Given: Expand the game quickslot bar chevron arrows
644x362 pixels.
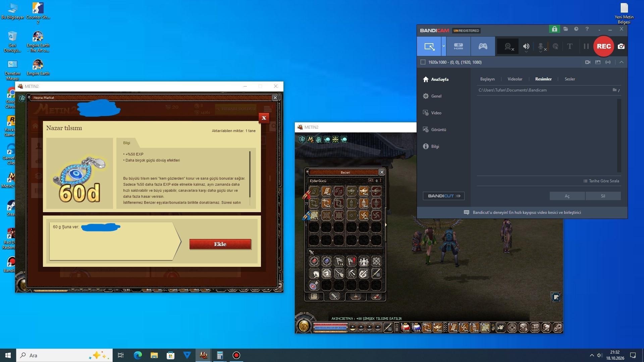Looking at the screenshot, I should 396,327.
